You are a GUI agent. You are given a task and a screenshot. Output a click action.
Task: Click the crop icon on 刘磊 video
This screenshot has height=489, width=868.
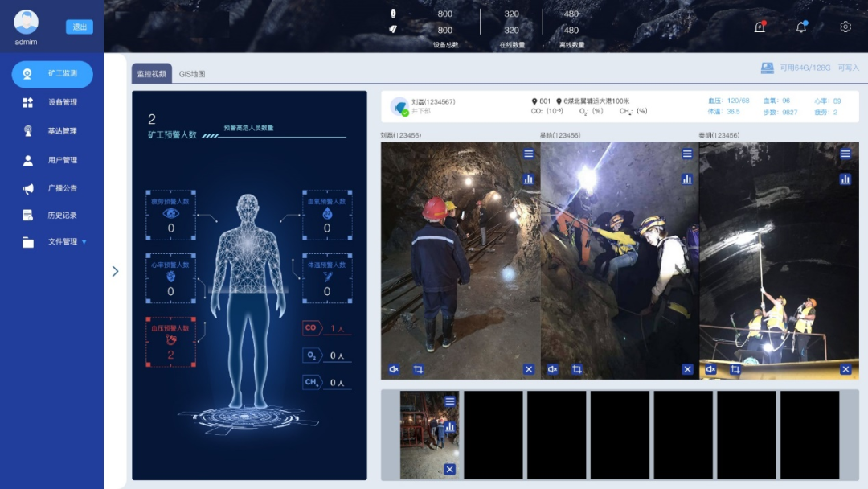click(x=418, y=369)
